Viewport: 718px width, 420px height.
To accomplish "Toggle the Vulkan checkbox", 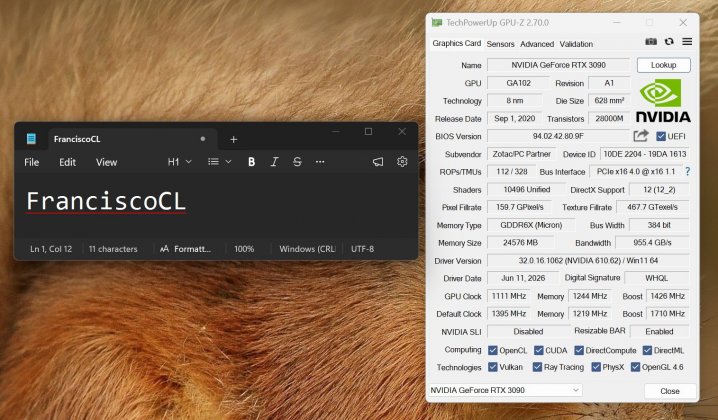I will click(x=493, y=367).
